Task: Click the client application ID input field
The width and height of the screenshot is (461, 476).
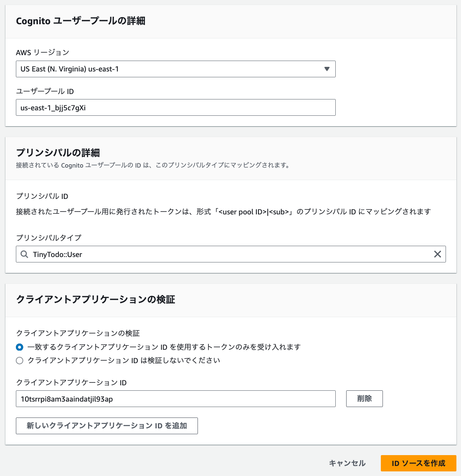Action: (175, 399)
